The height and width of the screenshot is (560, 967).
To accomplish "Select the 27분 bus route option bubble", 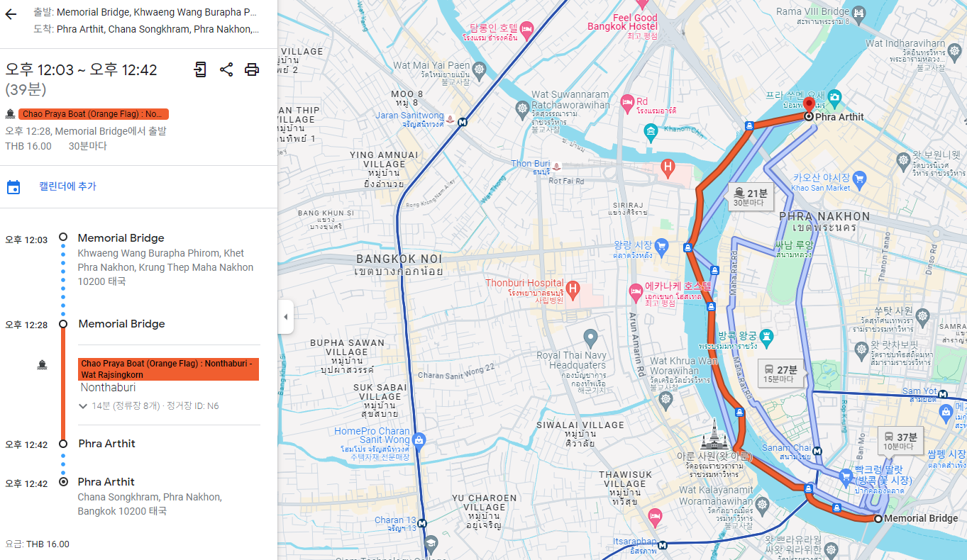I will [781, 374].
